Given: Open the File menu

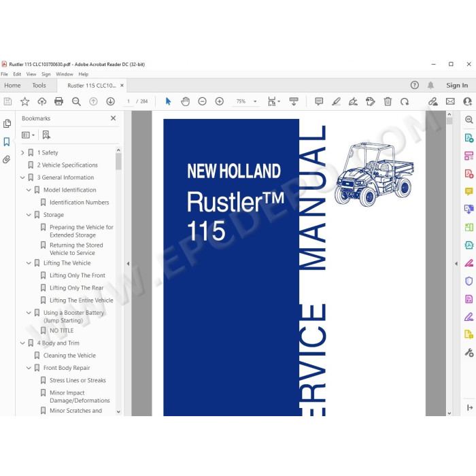Looking at the screenshot, I should coord(4,74).
